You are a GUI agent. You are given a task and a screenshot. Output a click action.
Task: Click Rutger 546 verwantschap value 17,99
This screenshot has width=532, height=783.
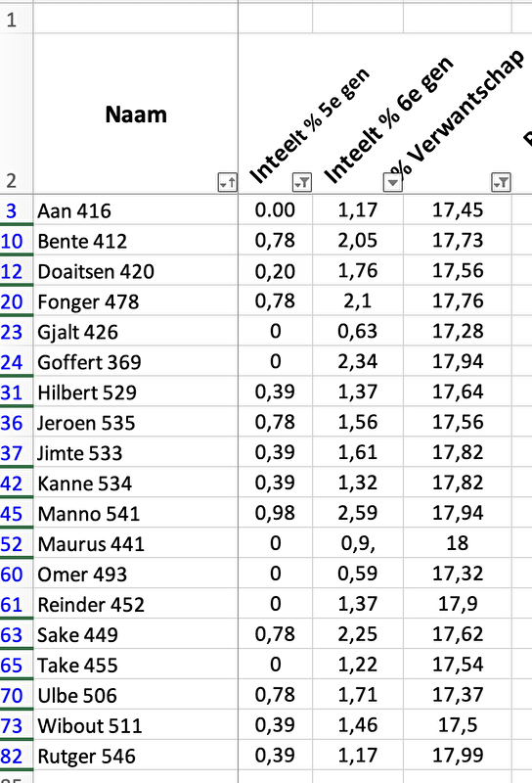click(458, 755)
